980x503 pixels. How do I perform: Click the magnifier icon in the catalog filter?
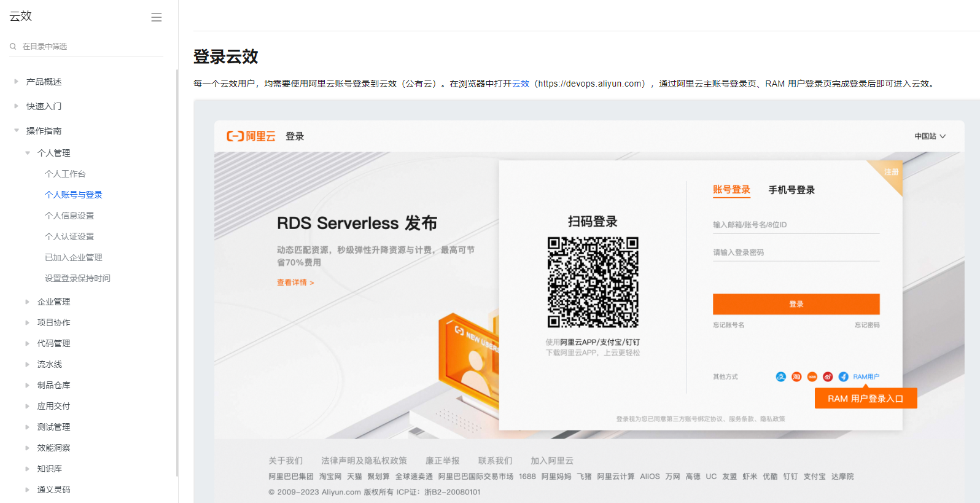13,47
